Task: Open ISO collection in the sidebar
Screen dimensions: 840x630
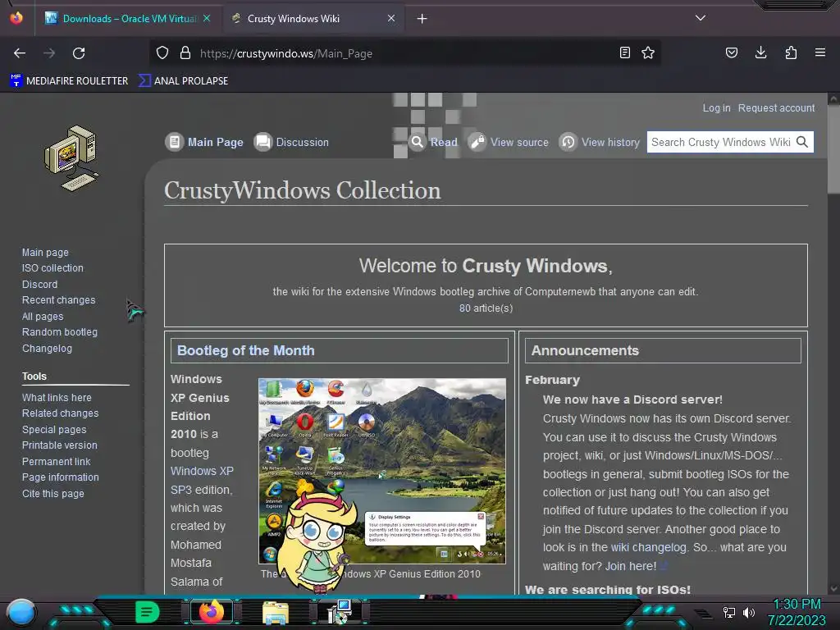Action: pos(52,268)
